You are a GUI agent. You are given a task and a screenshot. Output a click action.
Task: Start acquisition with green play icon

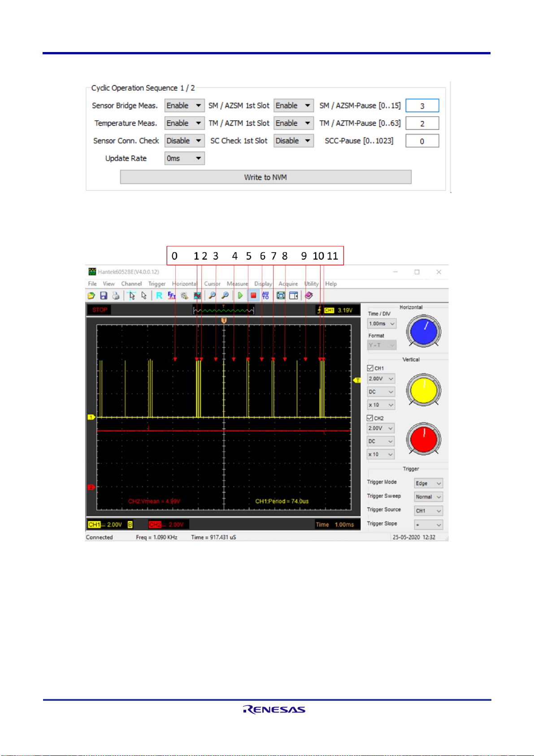coord(240,296)
